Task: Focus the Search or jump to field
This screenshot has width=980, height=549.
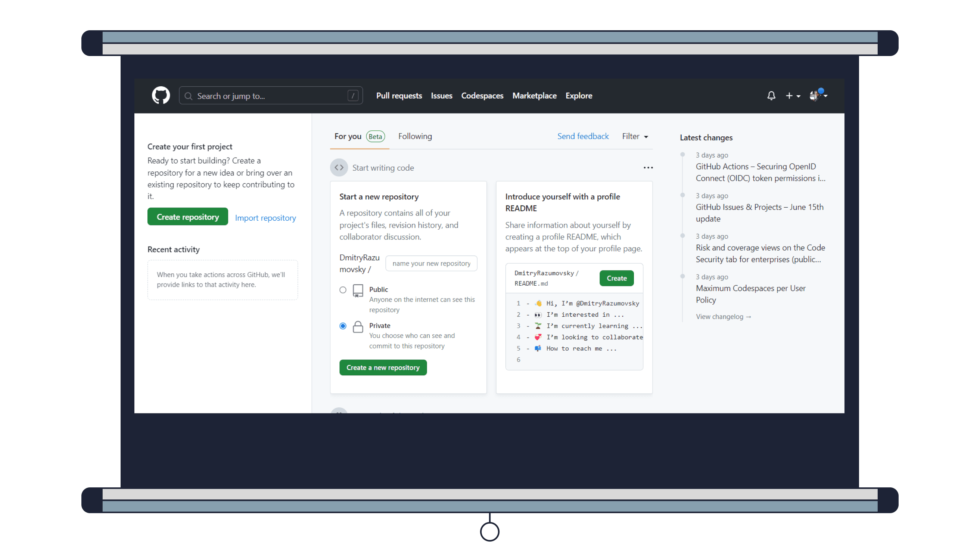Action: [271, 96]
